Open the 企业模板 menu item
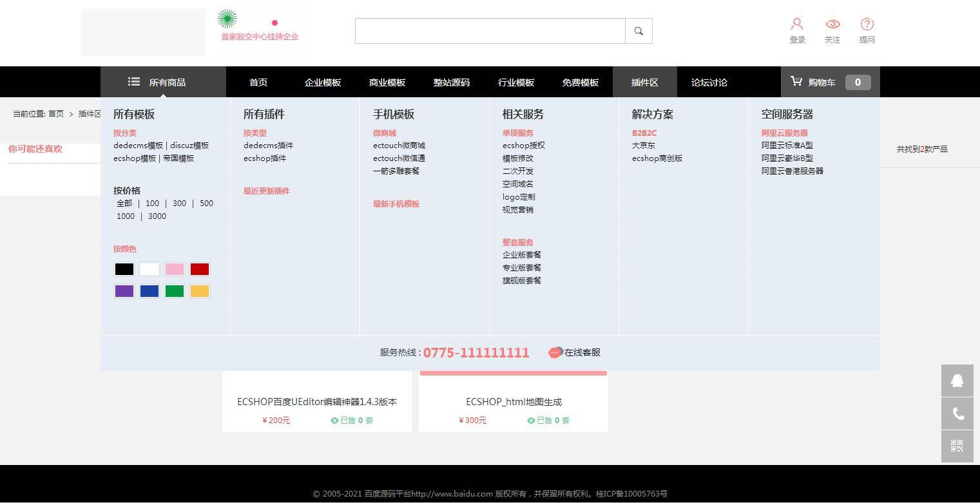The image size is (980, 503). tap(322, 82)
